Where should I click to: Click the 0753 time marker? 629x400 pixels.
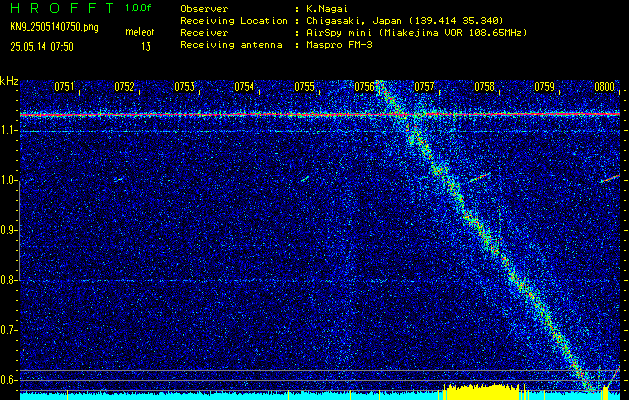185,87
